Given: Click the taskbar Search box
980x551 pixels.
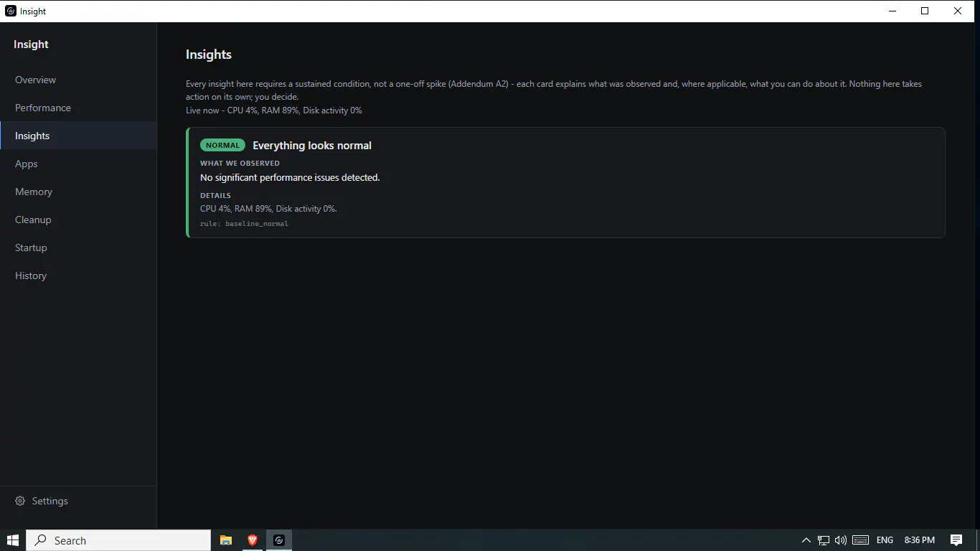Looking at the screenshot, I should pyautogui.click(x=118, y=540).
